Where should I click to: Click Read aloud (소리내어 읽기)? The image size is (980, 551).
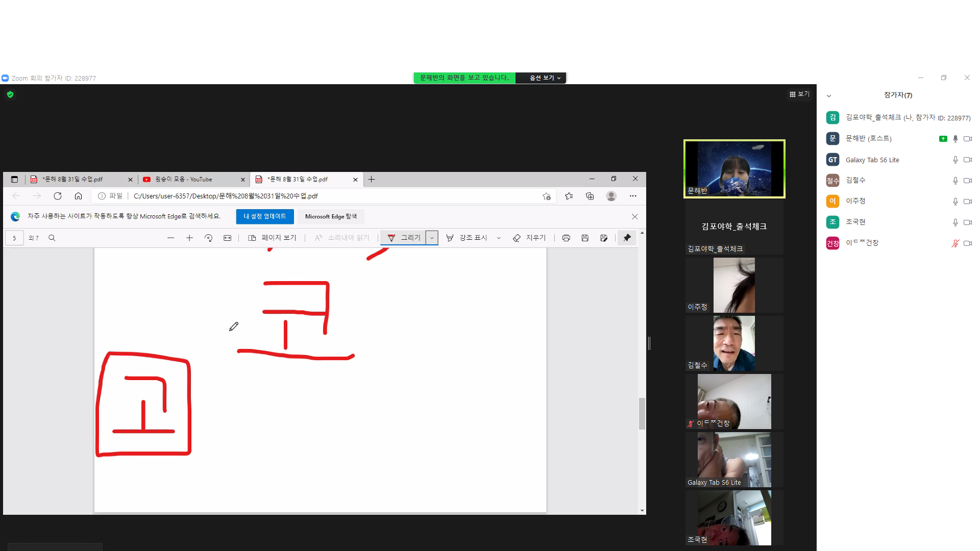coord(342,238)
